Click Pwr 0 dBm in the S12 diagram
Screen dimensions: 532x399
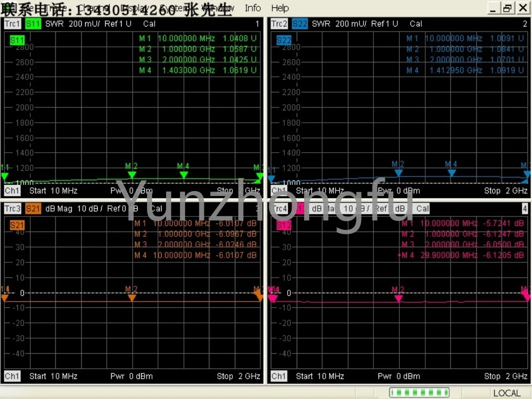pos(399,376)
